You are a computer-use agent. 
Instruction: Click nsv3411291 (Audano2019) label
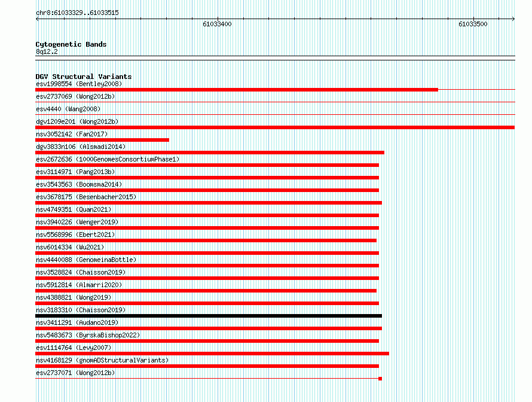tap(77, 322)
